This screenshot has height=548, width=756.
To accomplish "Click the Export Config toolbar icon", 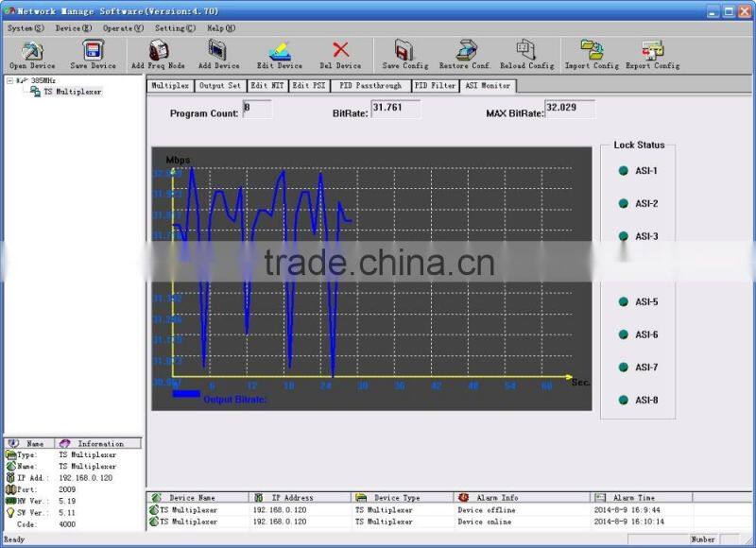I will click(x=652, y=51).
